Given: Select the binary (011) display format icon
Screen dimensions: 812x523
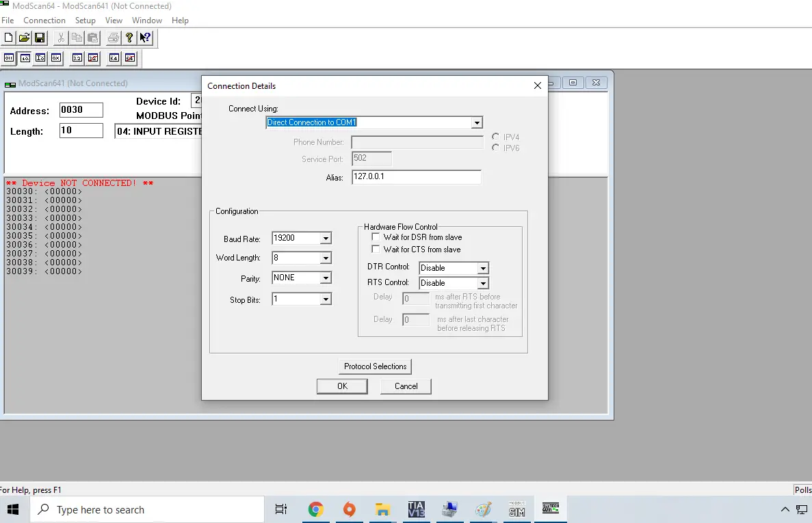Looking at the screenshot, I should click(9, 58).
